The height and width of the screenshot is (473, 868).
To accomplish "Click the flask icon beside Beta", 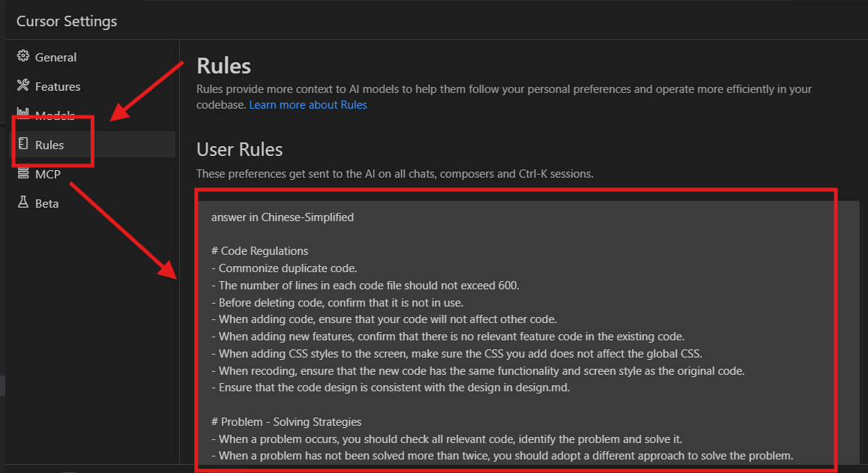I will coord(22,203).
